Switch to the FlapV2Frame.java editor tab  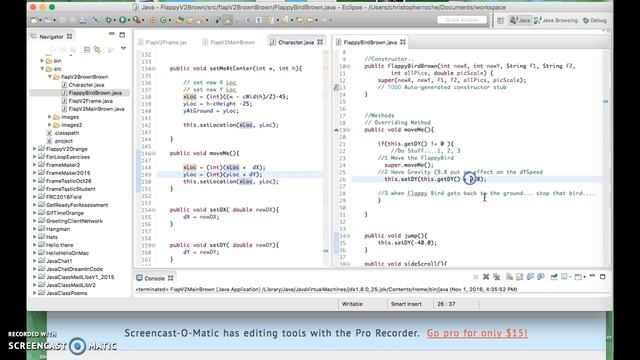[x=162, y=42]
